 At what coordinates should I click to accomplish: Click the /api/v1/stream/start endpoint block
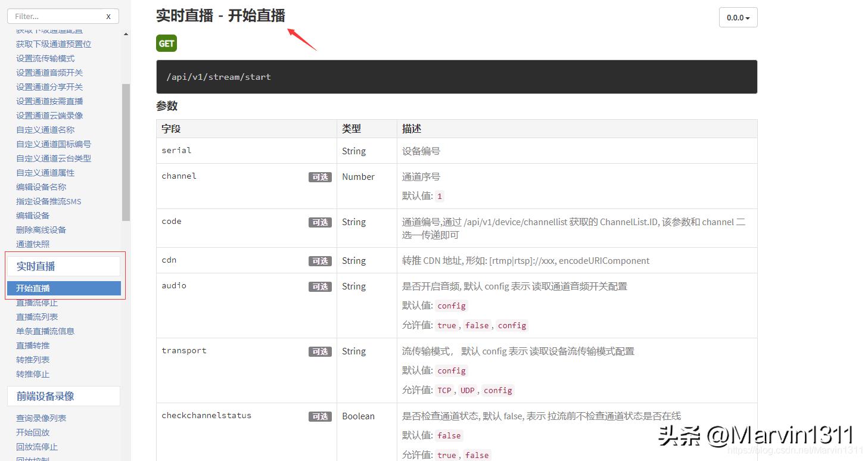pyautogui.click(x=456, y=76)
